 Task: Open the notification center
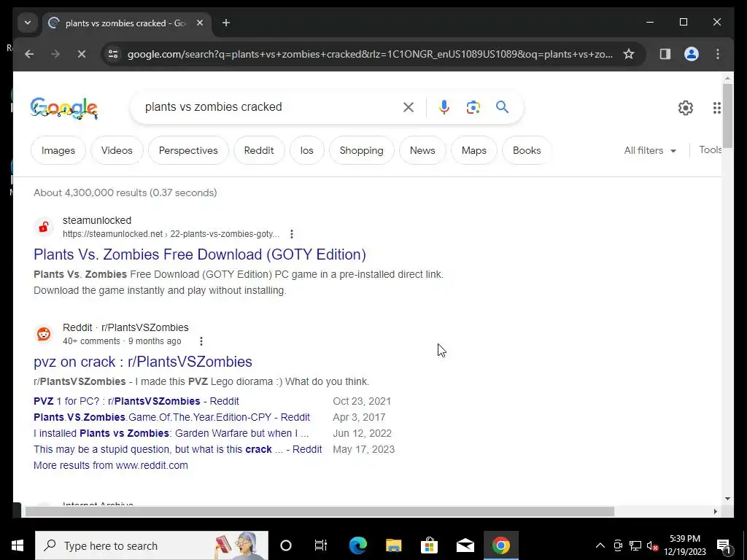tap(723, 545)
